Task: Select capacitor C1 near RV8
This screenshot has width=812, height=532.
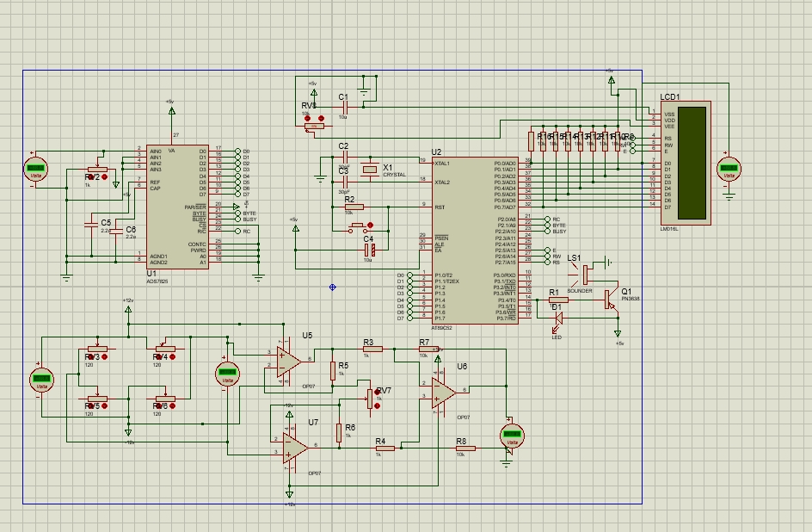Action: tap(344, 108)
